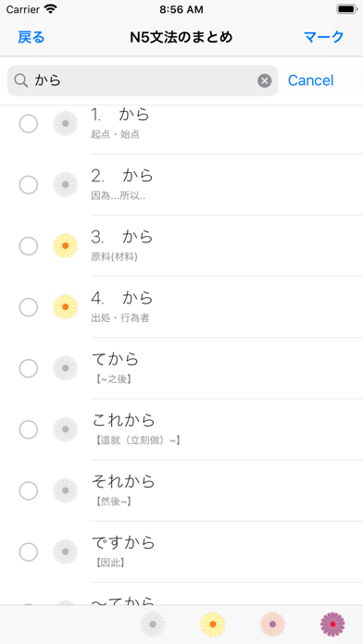Toggle the selection circle for それから

(x=29, y=490)
